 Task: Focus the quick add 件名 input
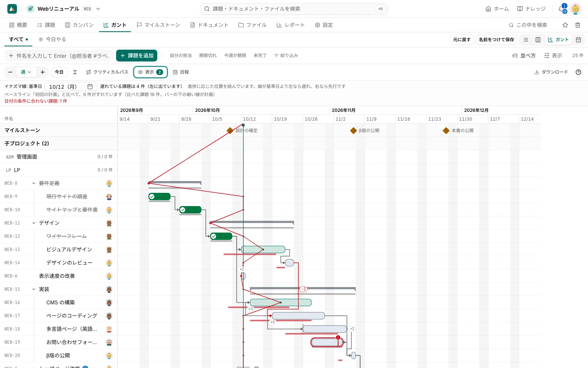click(59, 56)
